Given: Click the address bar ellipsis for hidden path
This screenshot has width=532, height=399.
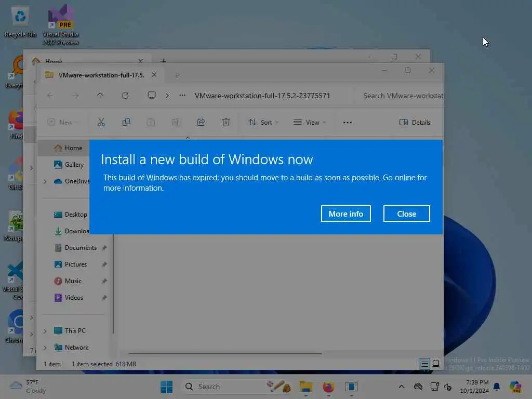Looking at the screenshot, I should (x=182, y=96).
